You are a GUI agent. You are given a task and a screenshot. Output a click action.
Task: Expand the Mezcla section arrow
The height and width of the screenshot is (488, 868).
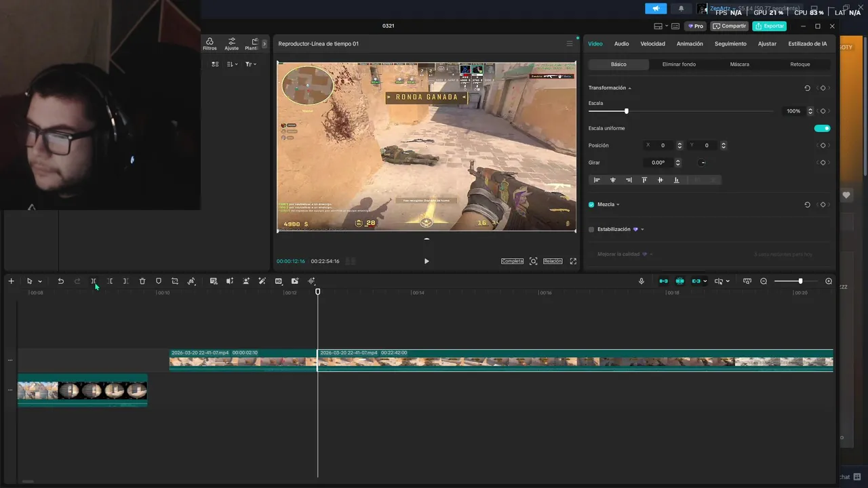coord(618,205)
